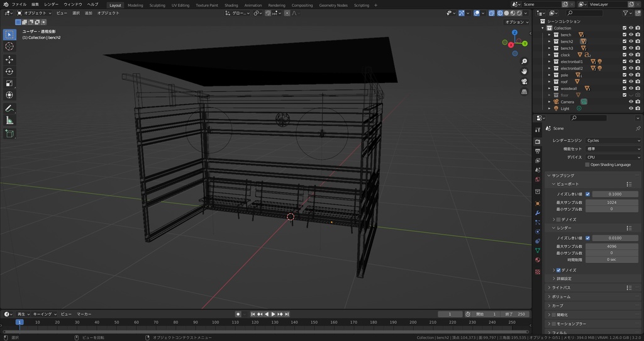Open the timeline Keying (キーイング) menu

[x=45, y=315]
